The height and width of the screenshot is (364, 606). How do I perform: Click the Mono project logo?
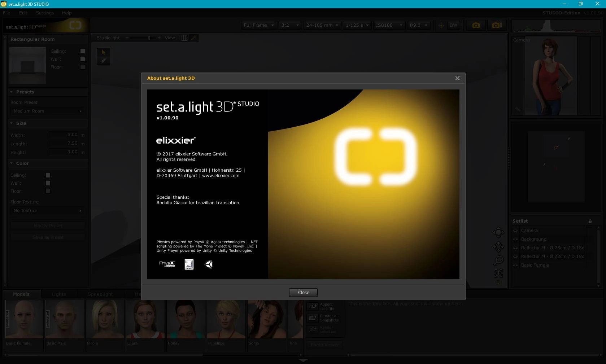tap(189, 264)
